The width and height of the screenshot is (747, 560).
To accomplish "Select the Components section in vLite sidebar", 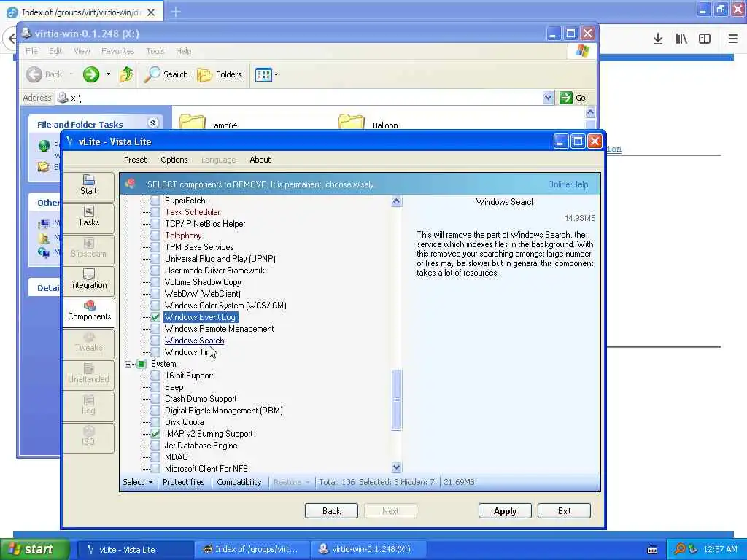I will 88,311.
